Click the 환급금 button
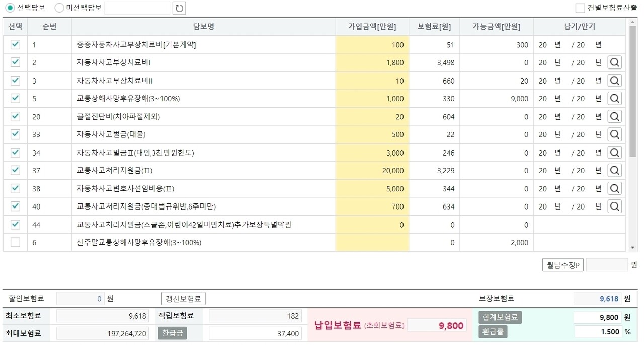 pyautogui.click(x=172, y=333)
